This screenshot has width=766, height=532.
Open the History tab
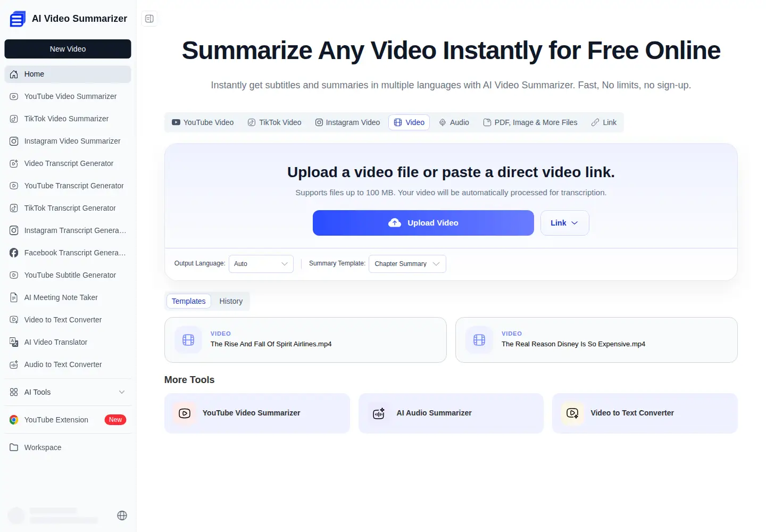pyautogui.click(x=231, y=301)
